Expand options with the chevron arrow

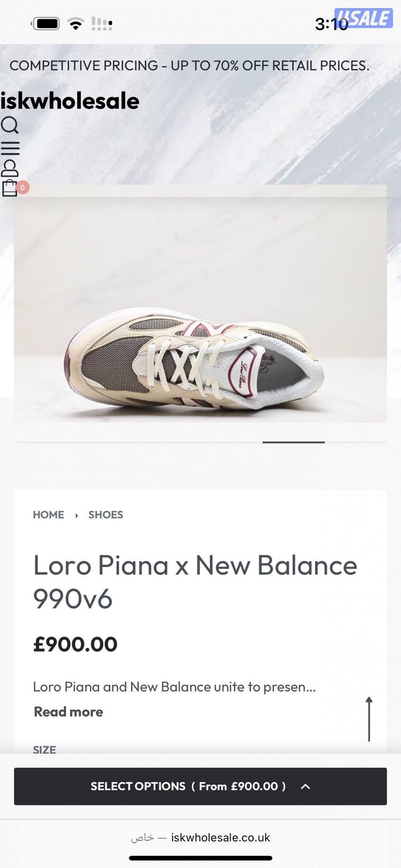click(305, 787)
